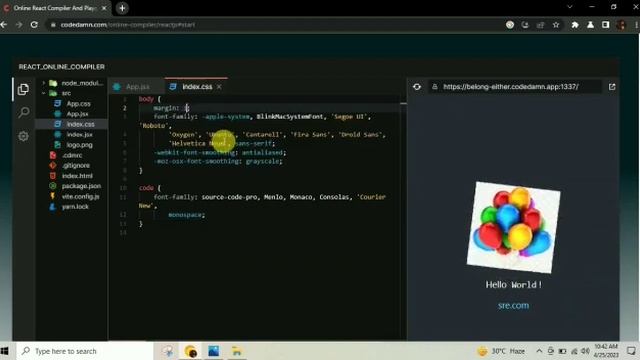Open the browser side panel icon
This screenshot has width=640, height=360.
click(606, 25)
